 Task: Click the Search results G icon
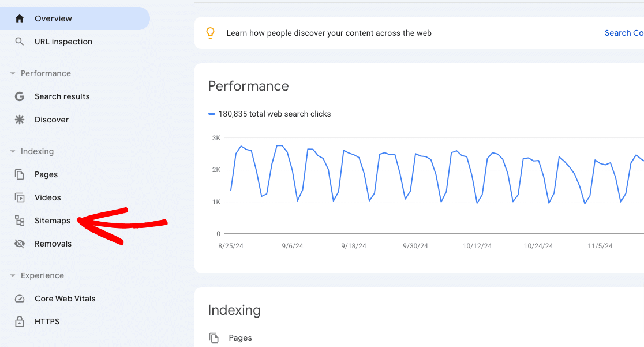point(20,96)
